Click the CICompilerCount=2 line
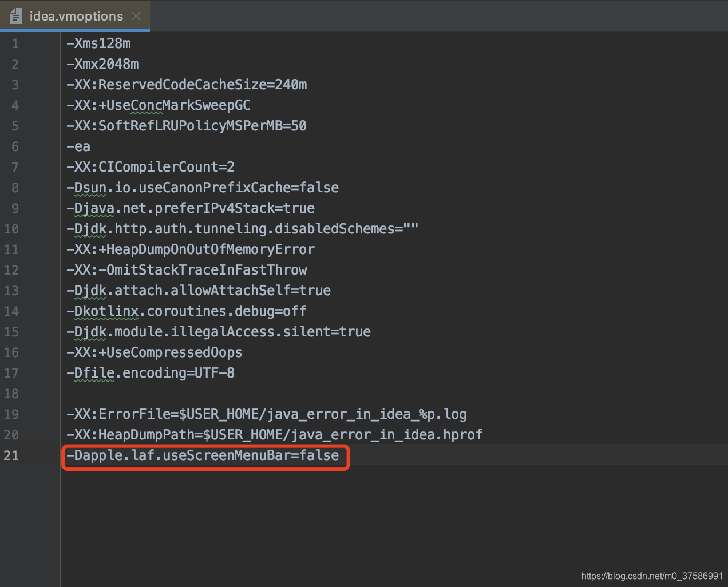The width and height of the screenshot is (728, 587). 151,167
